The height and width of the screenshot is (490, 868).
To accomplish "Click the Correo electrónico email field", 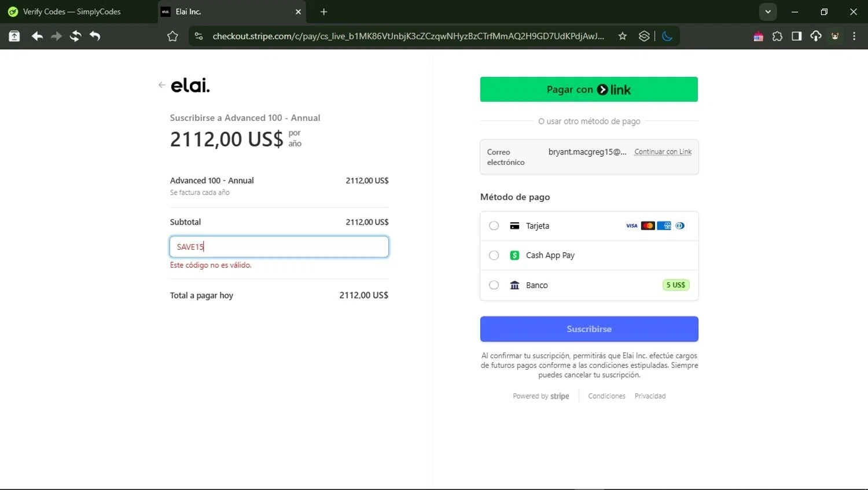I will 589,157.
